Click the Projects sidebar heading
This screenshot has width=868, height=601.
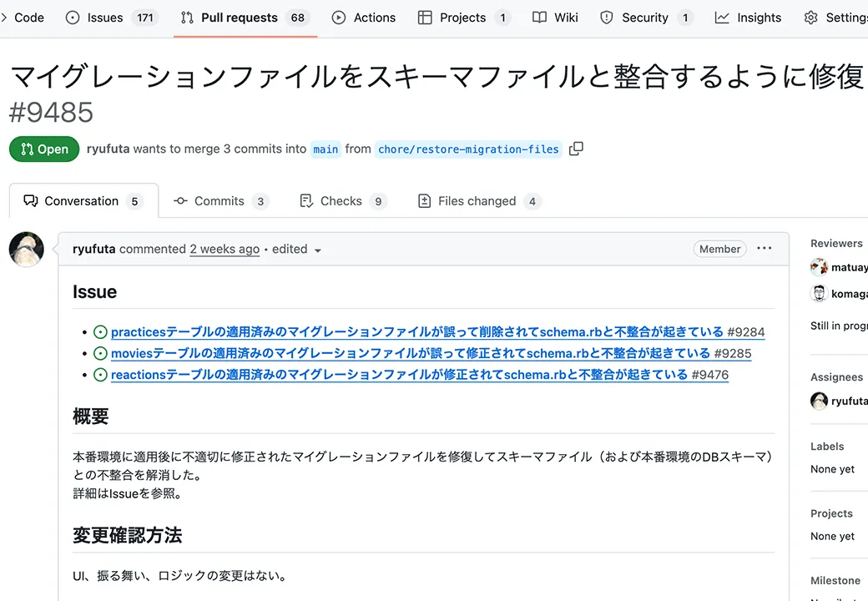coord(831,513)
